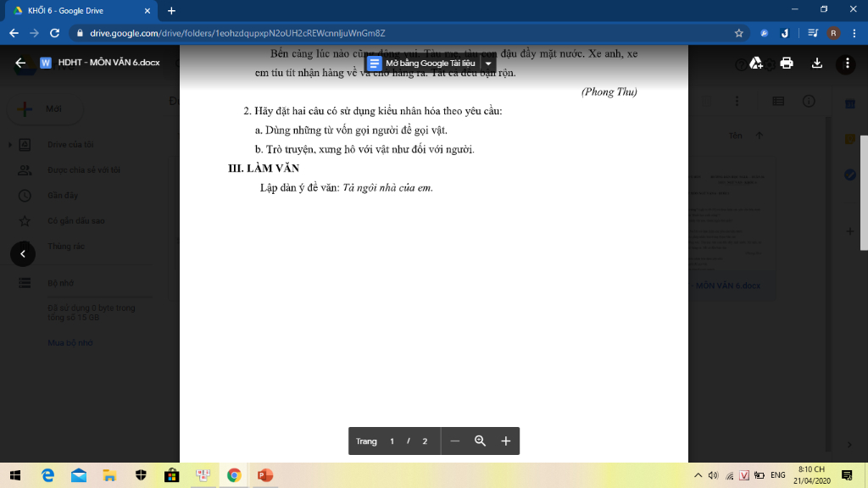The width and height of the screenshot is (868, 488).
Task: Open Google Calendar side panel icon
Action: 850,104
